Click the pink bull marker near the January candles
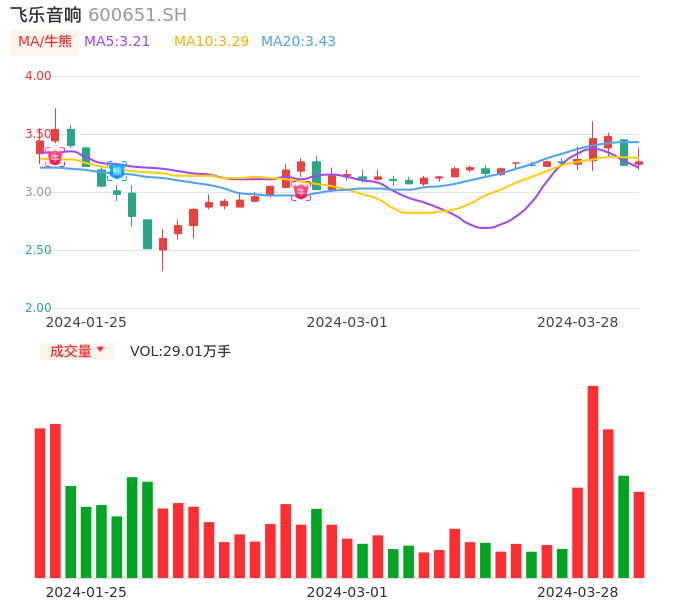The width and height of the screenshot is (686, 606). point(55,157)
